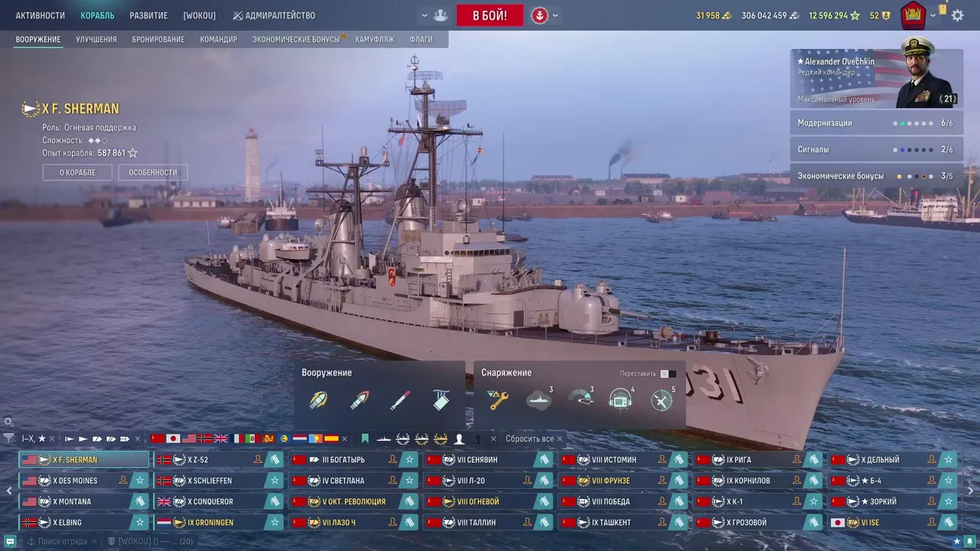Open commander Alexander Ovechkin card

pyautogui.click(x=876, y=79)
